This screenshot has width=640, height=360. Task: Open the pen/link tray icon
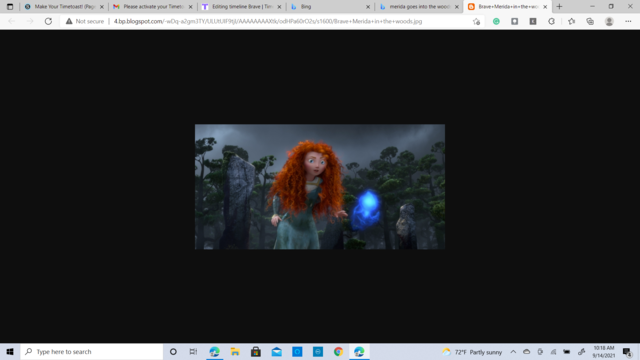582,352
